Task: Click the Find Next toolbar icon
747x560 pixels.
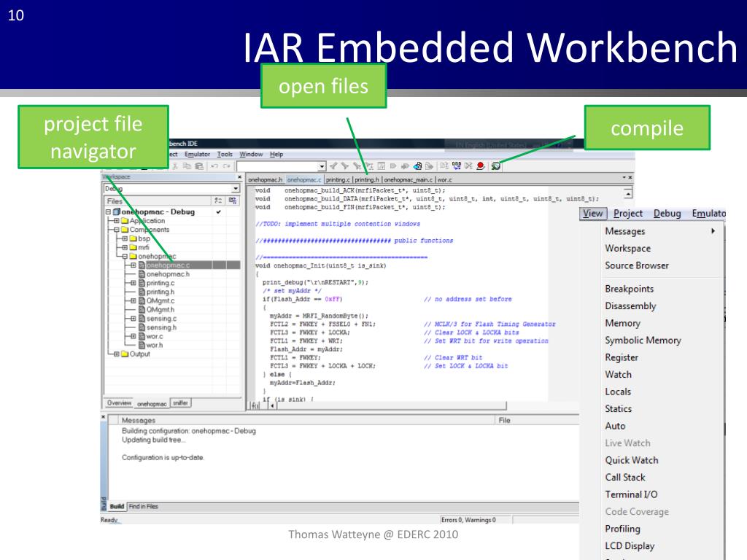Action: tap(345, 166)
